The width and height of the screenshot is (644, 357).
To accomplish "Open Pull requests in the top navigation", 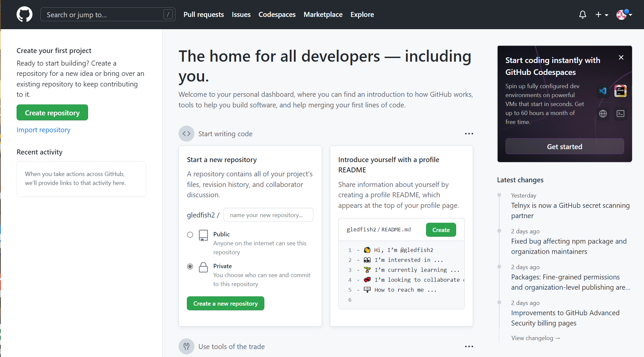I will pyautogui.click(x=204, y=15).
